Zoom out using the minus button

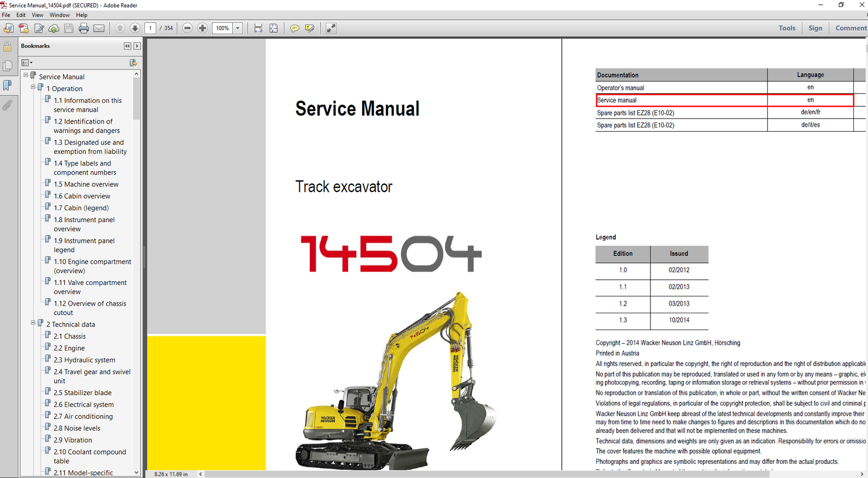point(188,28)
